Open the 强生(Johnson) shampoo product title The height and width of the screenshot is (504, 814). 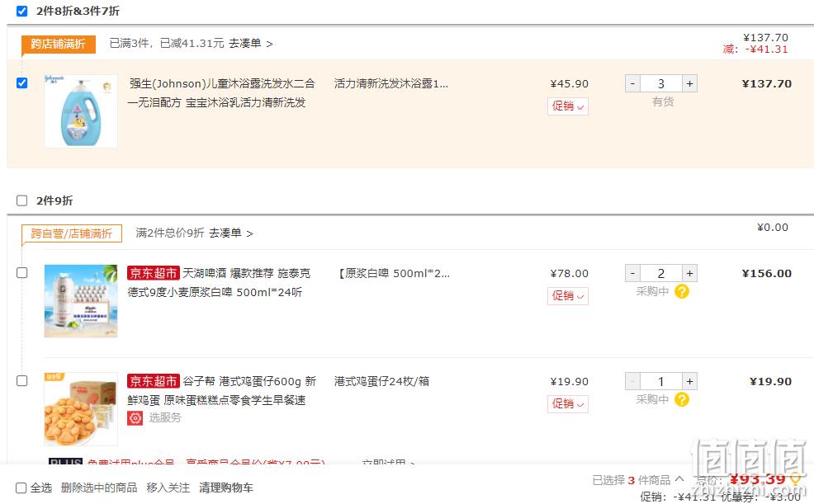pyautogui.click(x=221, y=93)
